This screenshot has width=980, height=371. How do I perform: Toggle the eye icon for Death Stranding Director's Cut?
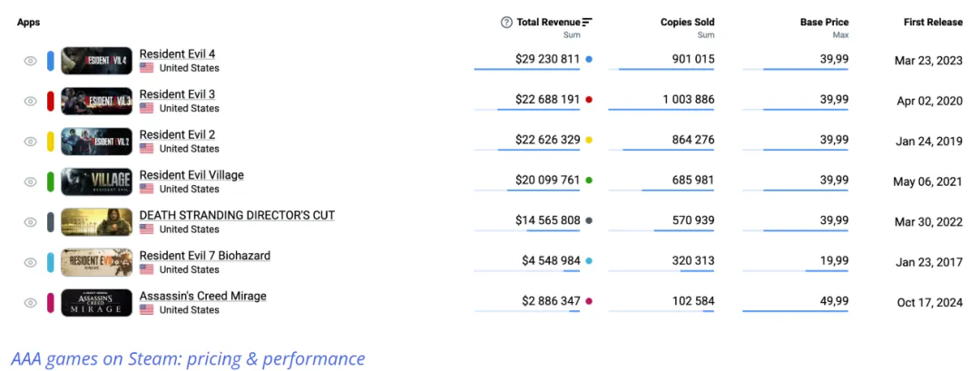tap(30, 222)
